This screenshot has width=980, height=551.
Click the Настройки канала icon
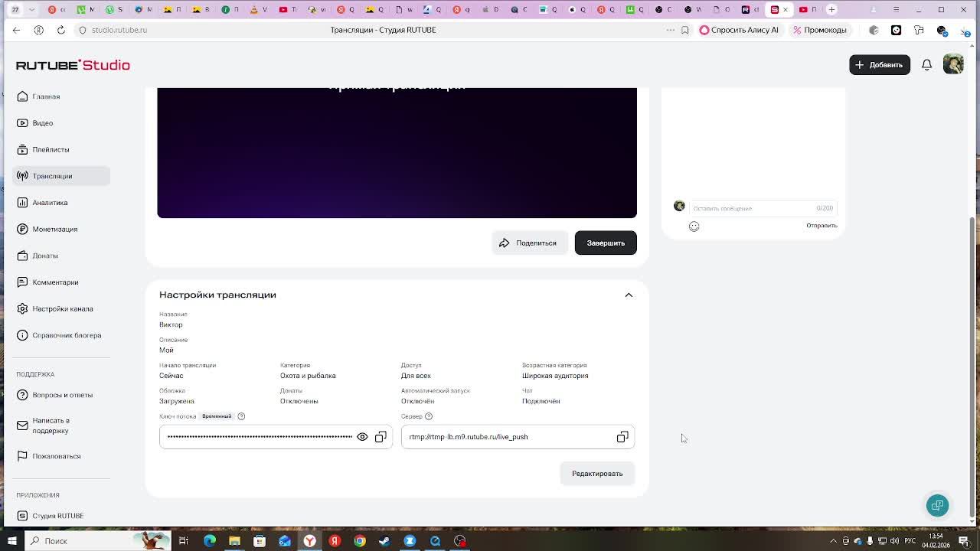coord(22,308)
